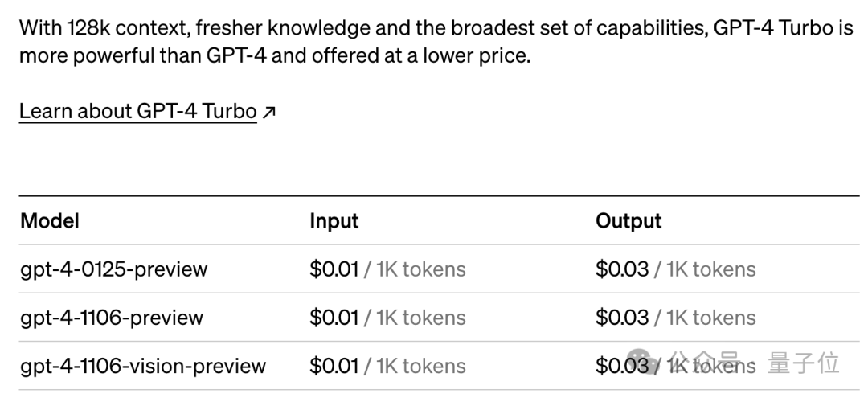Click input price for gpt-4-1106-vision-preview
The height and width of the screenshot is (398, 868).
[x=334, y=366]
